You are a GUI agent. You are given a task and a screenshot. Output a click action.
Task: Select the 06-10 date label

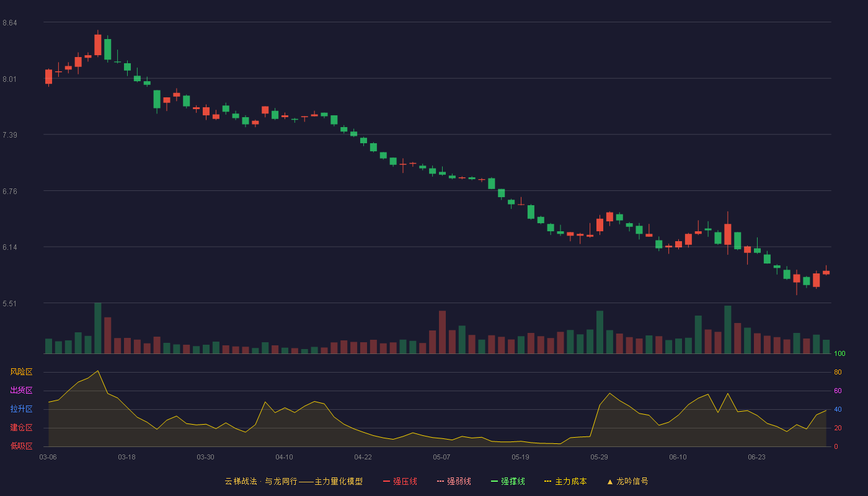point(678,457)
